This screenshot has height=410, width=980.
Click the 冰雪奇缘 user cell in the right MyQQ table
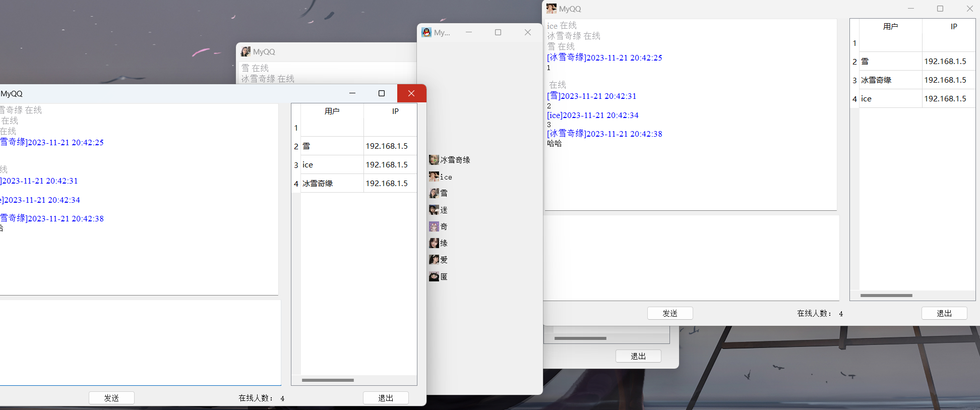pyautogui.click(x=891, y=80)
